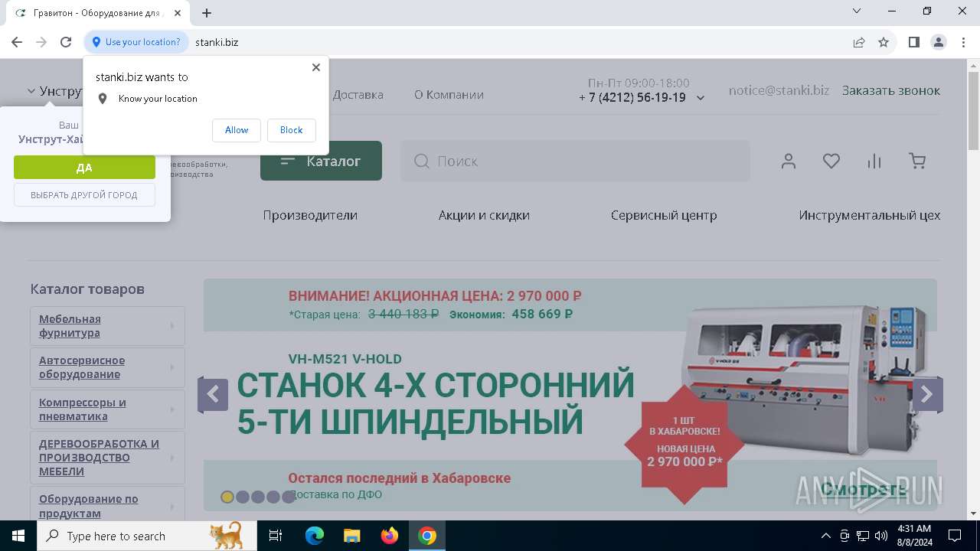
Task: Go to next banner slide
Action: (x=927, y=395)
